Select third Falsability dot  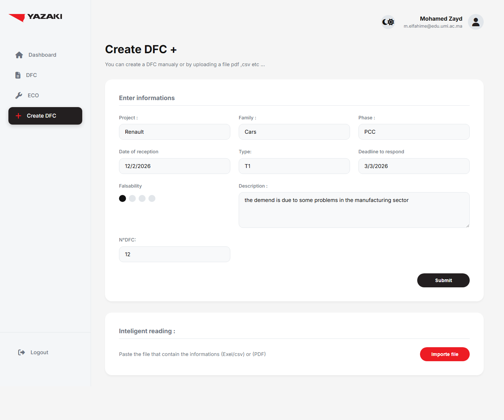pos(142,198)
